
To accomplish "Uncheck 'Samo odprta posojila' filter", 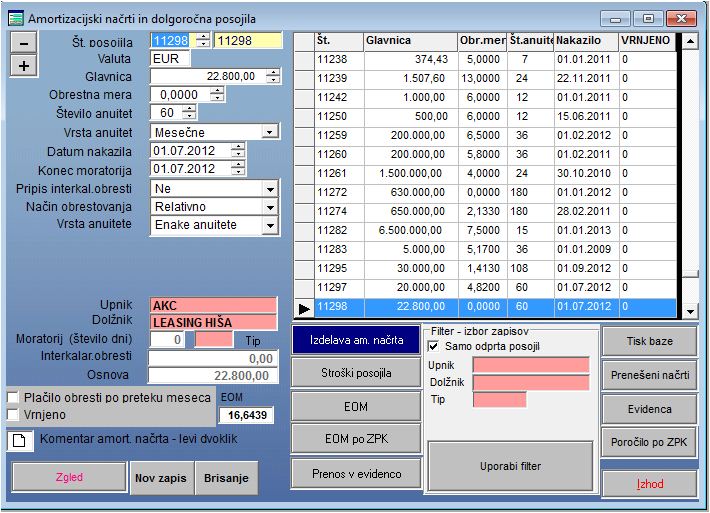I will point(434,346).
